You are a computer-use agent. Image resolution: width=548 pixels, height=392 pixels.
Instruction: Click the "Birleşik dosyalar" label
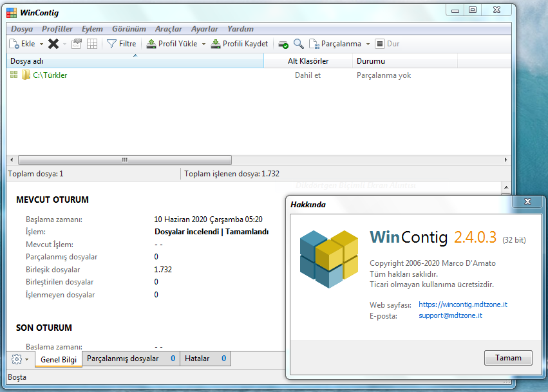53,270
